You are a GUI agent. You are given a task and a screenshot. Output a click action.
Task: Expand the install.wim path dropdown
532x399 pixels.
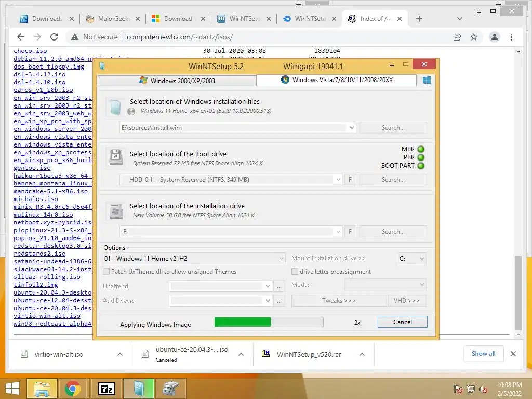(352, 128)
